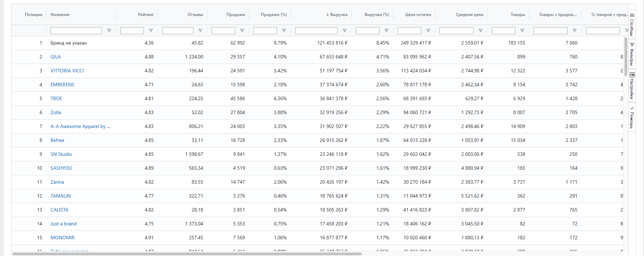This screenshot has height=256, width=644.
Task: Sort by Товары с продажами header
Action: click(558, 15)
